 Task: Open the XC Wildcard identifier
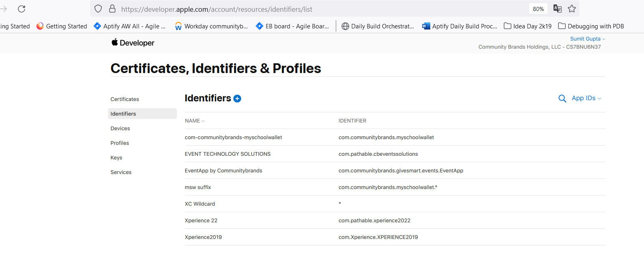pyautogui.click(x=200, y=204)
